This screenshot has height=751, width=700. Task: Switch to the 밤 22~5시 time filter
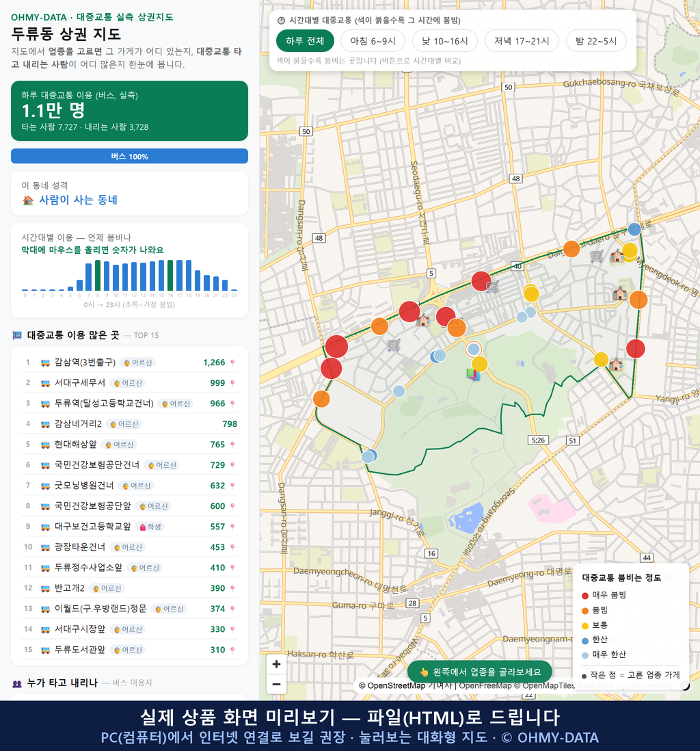[x=596, y=41]
